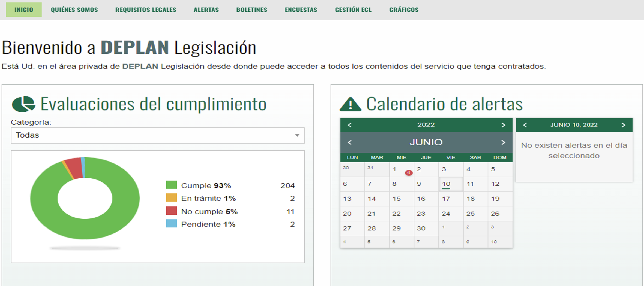The width and height of the screenshot is (644, 286).
Task: Click the Evaluaciones del cumplimiento heading
Action: click(153, 104)
